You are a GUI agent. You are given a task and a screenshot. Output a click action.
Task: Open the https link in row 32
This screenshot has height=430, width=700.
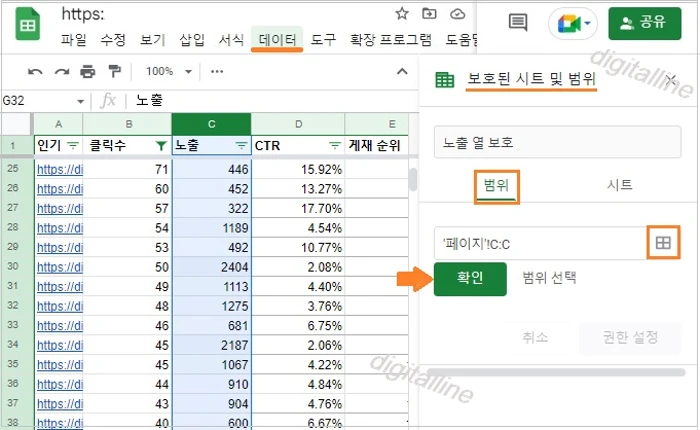[60, 306]
